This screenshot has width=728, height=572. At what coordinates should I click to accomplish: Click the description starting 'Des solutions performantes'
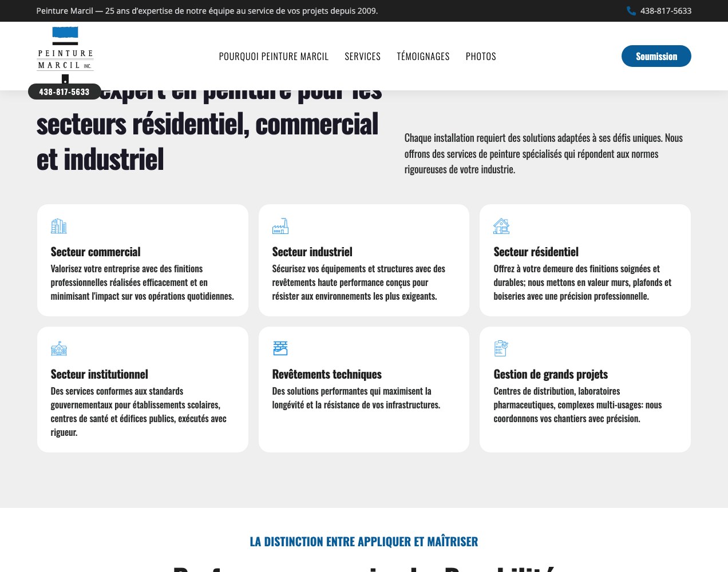point(357,398)
